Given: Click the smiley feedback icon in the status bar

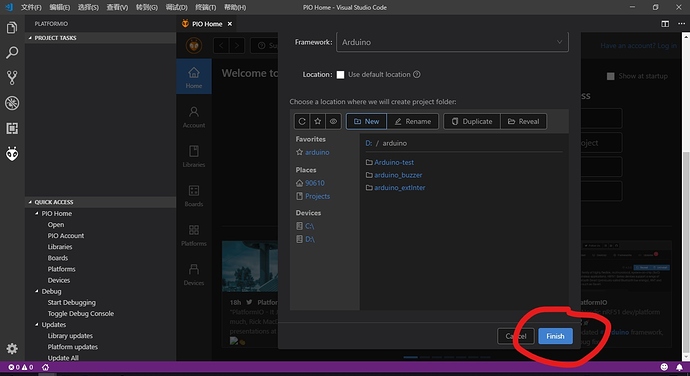Looking at the screenshot, I should click(664, 367).
